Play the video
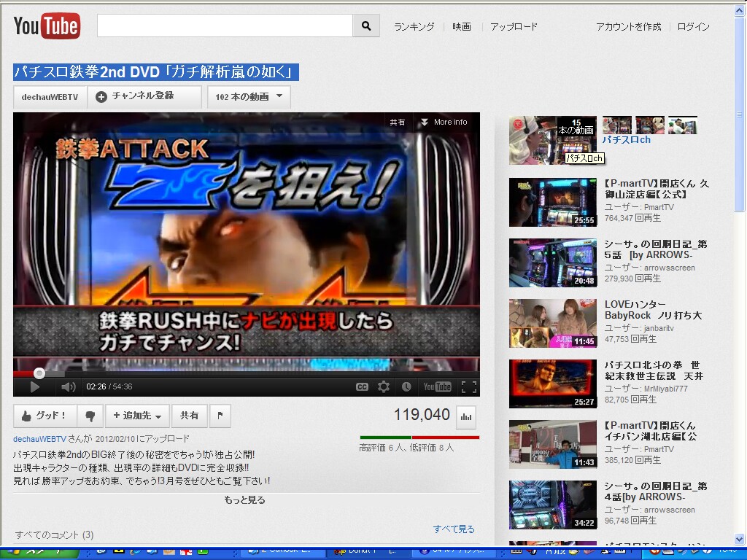 coord(34,386)
